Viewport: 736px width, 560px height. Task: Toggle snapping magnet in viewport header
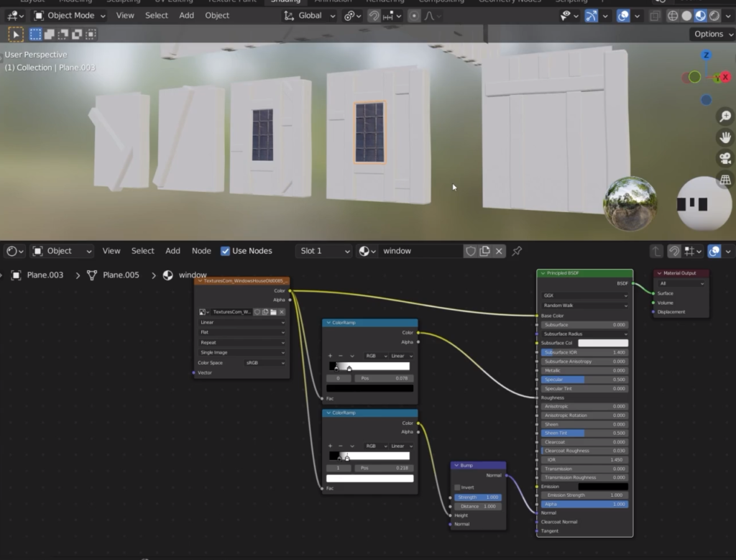coord(374,16)
